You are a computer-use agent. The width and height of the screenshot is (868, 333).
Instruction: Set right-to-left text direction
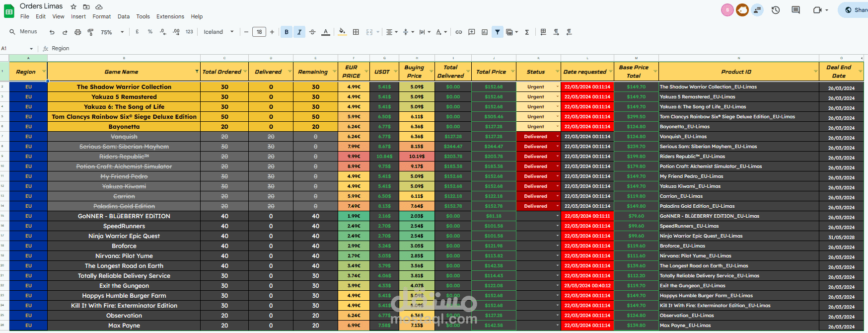click(x=569, y=32)
